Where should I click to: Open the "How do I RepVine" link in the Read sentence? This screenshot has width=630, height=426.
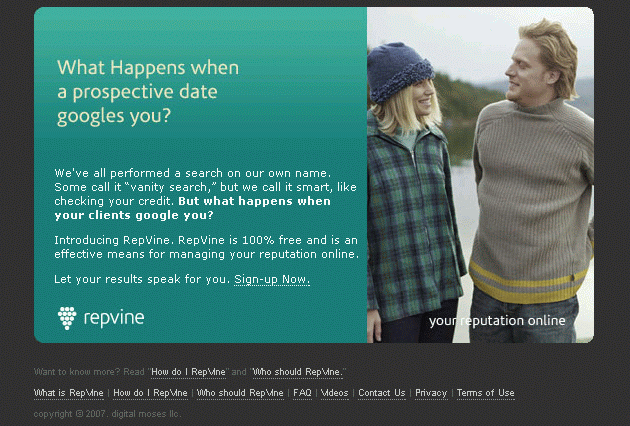point(188,372)
